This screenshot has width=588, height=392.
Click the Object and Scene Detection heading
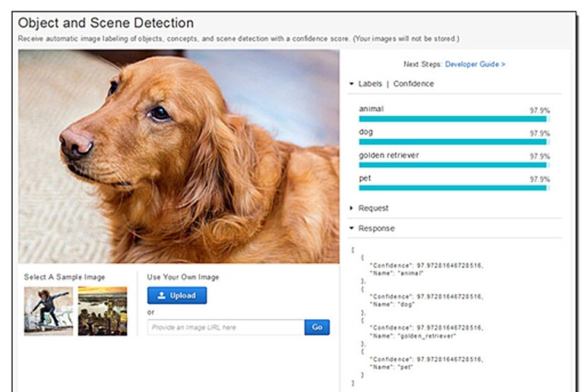tap(106, 23)
